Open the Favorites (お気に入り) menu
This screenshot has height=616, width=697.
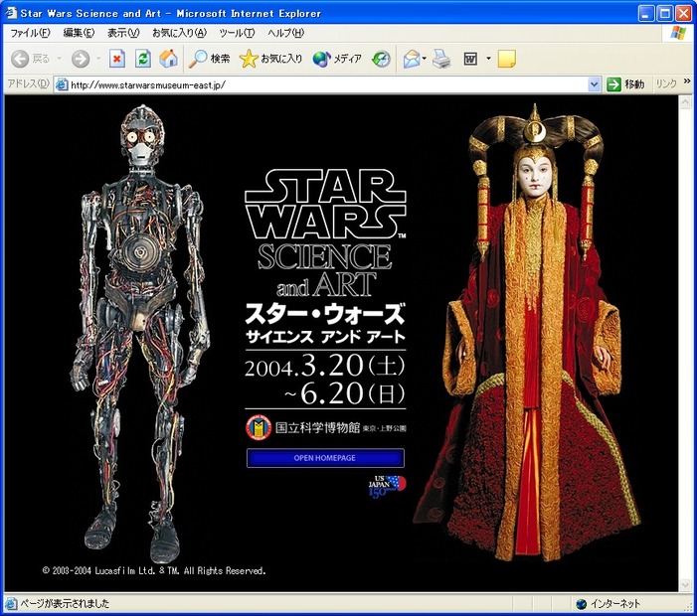click(179, 33)
